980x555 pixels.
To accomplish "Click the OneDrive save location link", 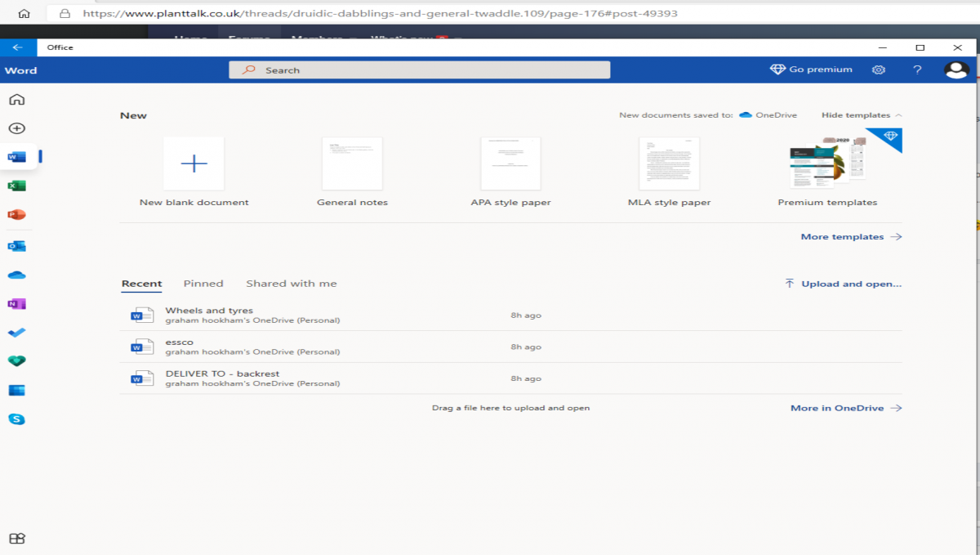I will pyautogui.click(x=768, y=115).
